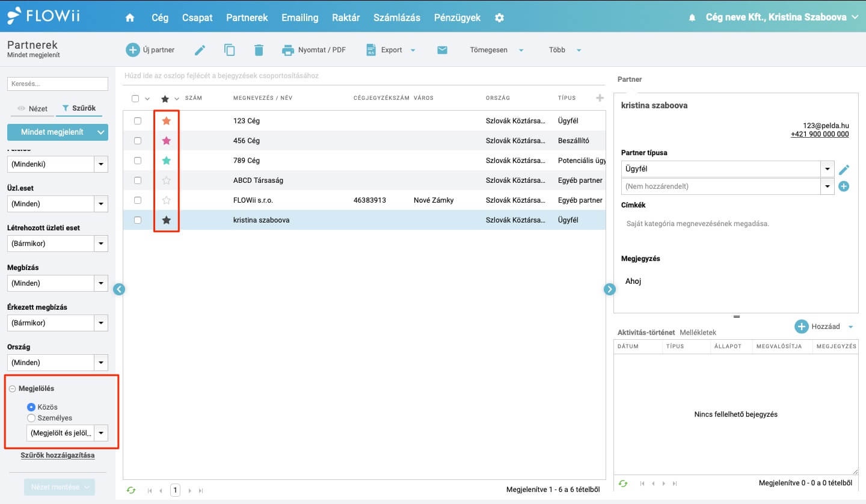
Task: Click the FLOWii logo
Action: [x=44, y=16]
